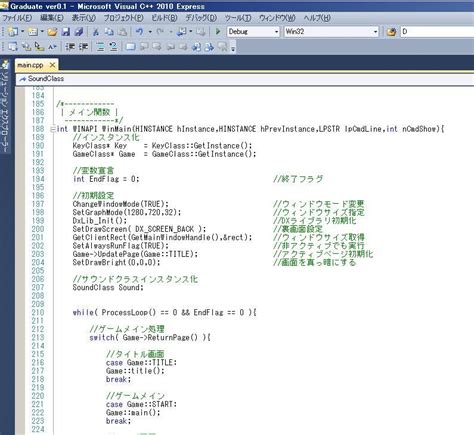Open the Undo history dropdown arrow

click(150, 32)
